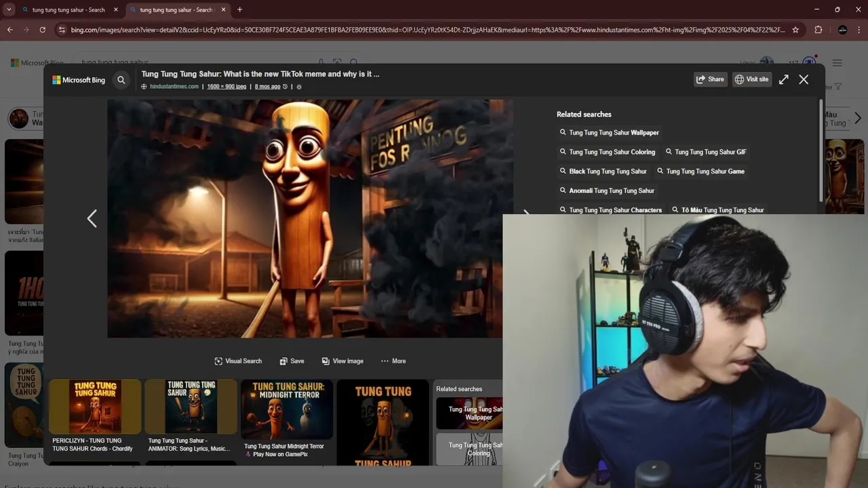
Task: Search Tô Màu Tung Tung Tung Sahur
Action: pos(717,210)
